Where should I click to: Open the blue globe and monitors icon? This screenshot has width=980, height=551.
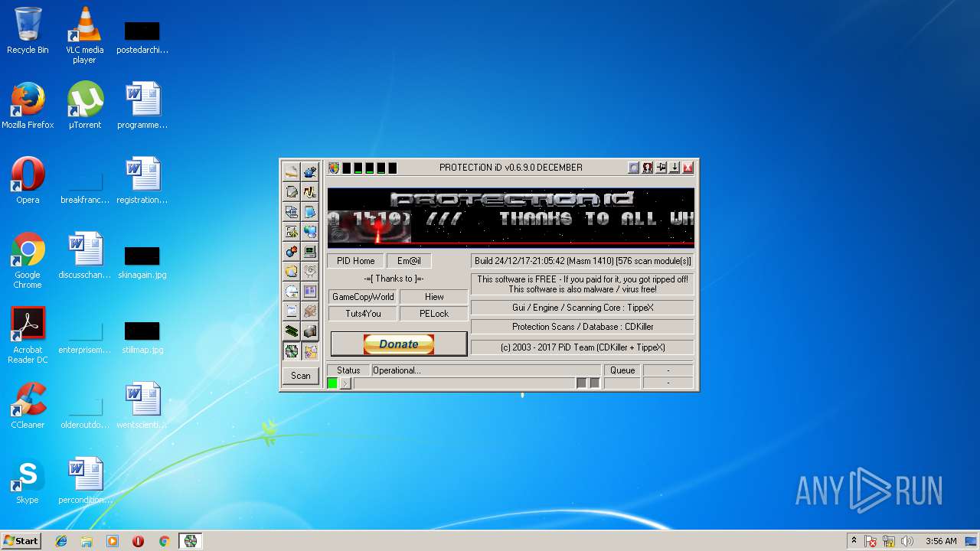310,231
